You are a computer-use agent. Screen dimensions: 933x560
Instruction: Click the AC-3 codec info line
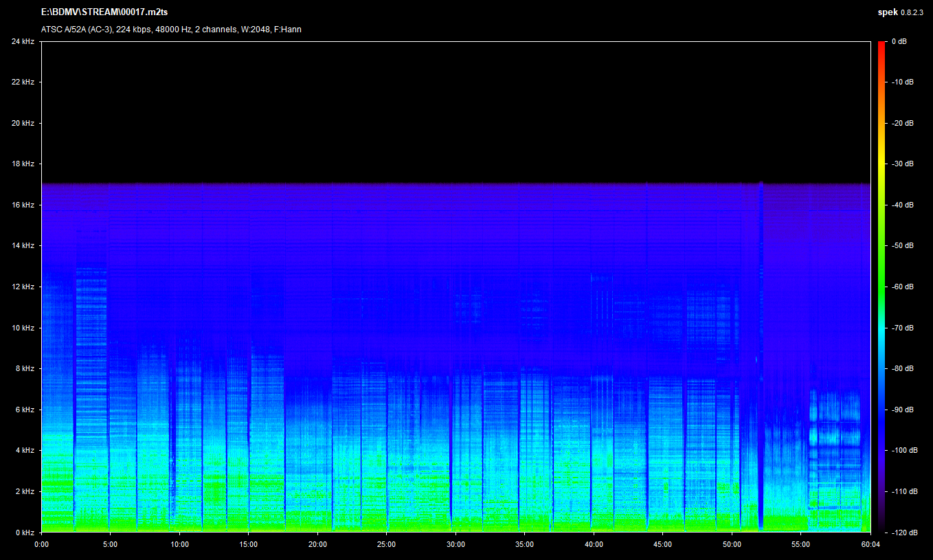pos(171,30)
